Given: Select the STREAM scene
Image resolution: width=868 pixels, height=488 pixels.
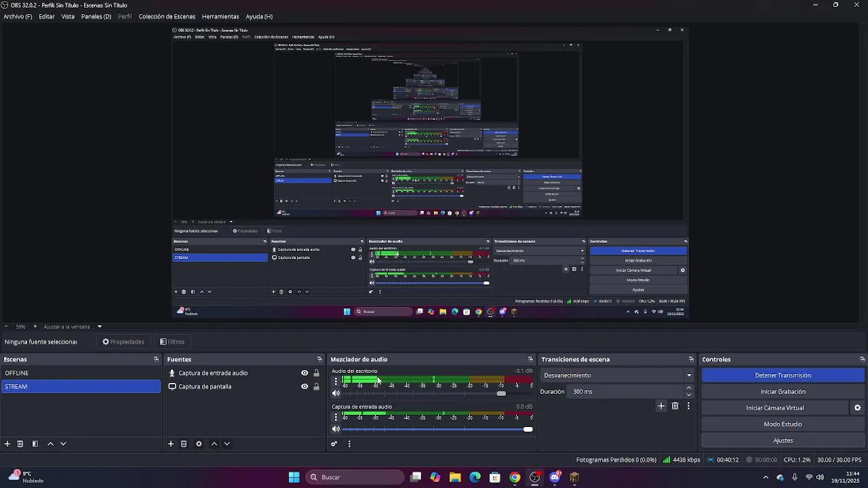Looking at the screenshot, I should point(81,386).
